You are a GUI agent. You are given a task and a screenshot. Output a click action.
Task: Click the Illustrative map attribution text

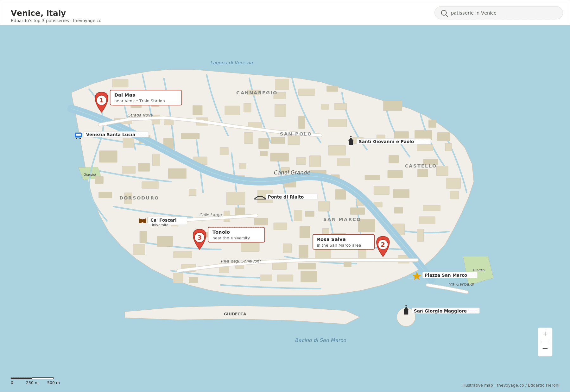coord(511,385)
